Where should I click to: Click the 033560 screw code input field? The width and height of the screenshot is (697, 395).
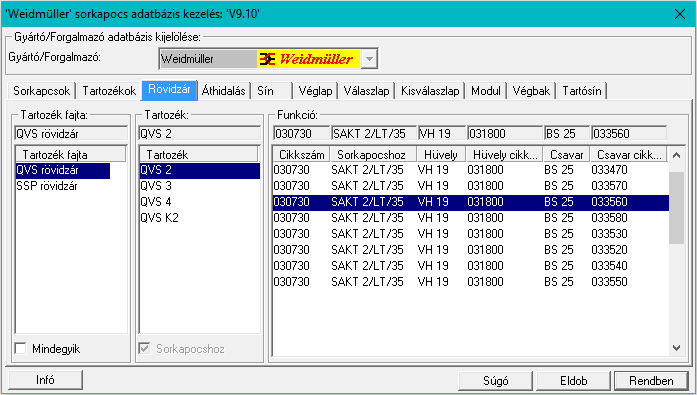click(x=629, y=133)
